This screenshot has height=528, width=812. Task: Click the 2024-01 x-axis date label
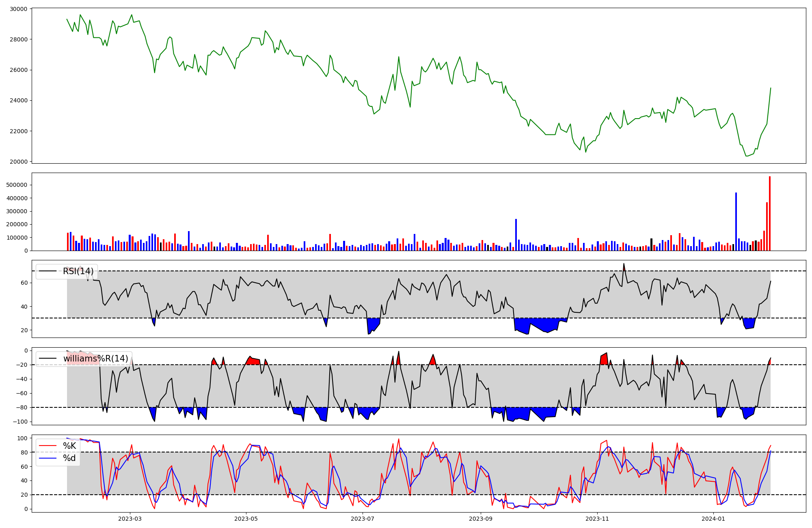pos(713,519)
